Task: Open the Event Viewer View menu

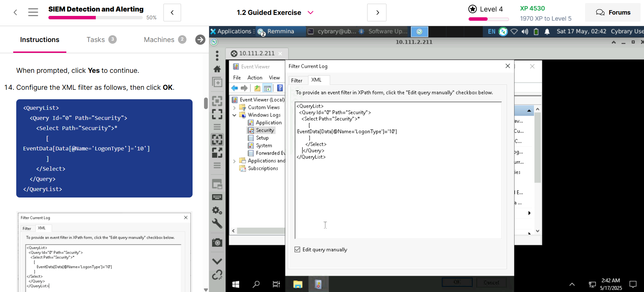Action: tap(274, 78)
